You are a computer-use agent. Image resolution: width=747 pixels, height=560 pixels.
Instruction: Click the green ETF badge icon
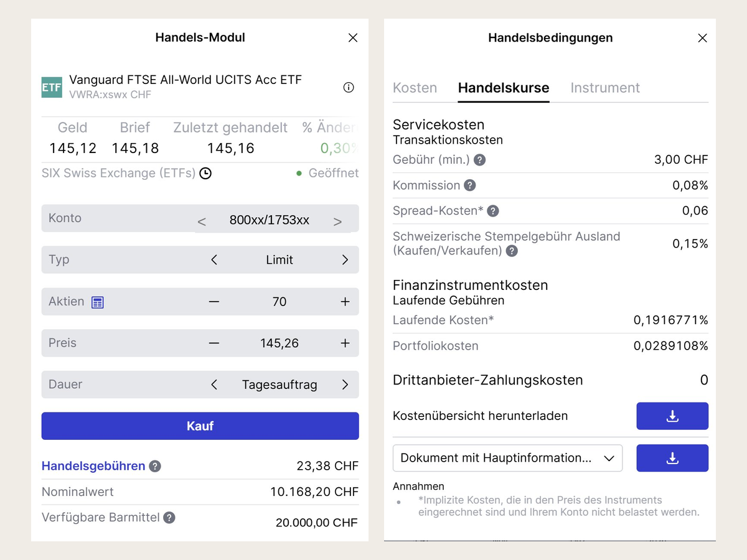pyautogui.click(x=52, y=87)
